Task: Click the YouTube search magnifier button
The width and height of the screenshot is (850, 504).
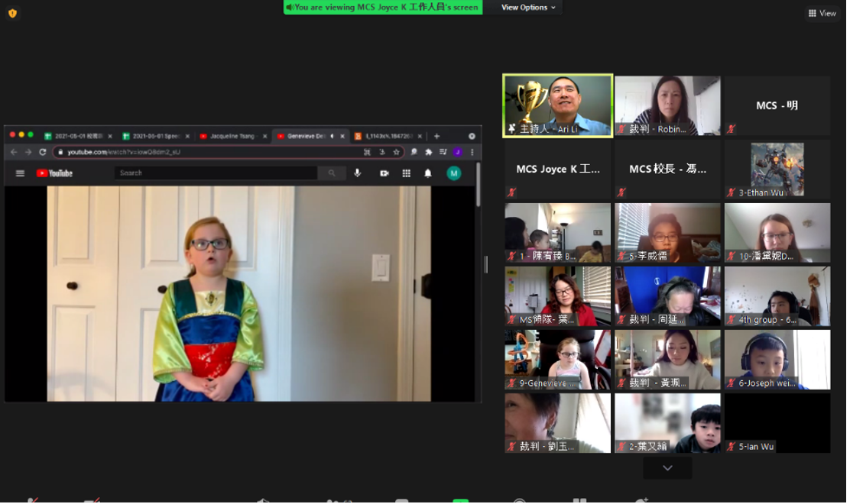Action: (x=332, y=173)
